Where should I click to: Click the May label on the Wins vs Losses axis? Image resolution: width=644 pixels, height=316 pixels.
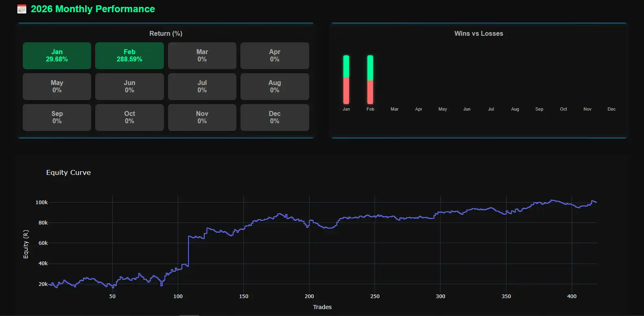[443, 109]
